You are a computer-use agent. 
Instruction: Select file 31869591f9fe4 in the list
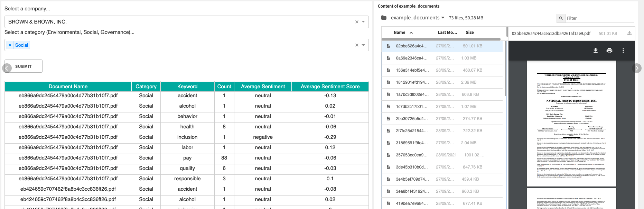(x=442, y=143)
